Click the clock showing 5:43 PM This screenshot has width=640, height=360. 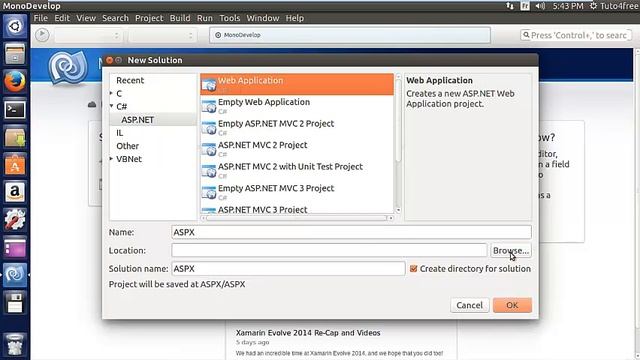pyautogui.click(x=568, y=6)
